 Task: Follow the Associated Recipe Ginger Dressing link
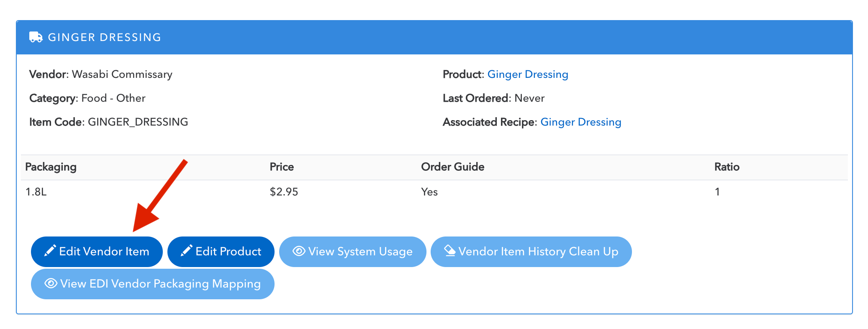(x=581, y=122)
